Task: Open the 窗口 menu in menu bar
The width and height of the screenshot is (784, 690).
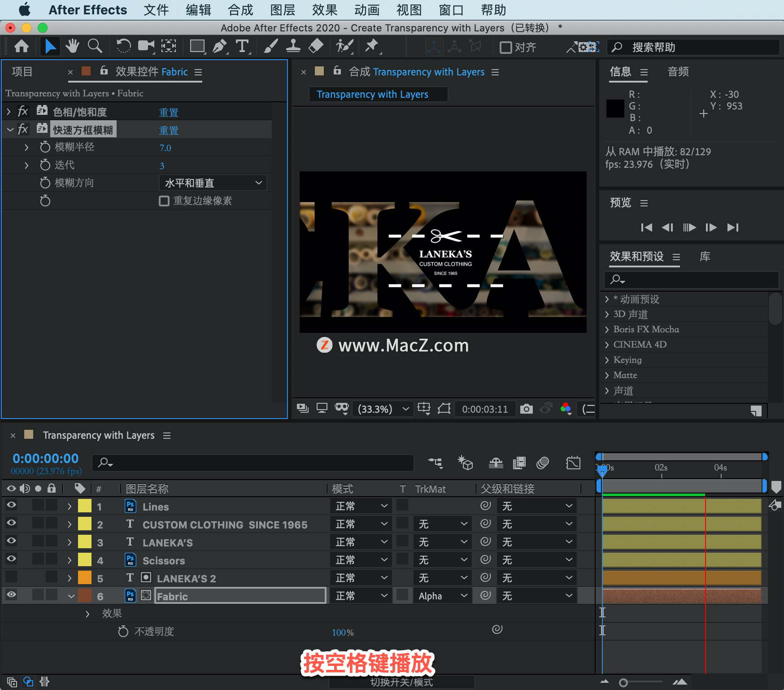Action: (451, 10)
